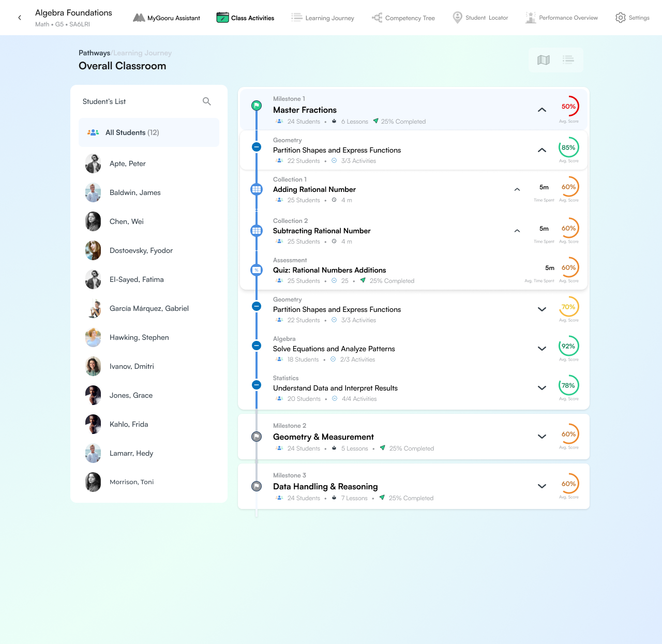Click the Class Activities calendar icon
The height and width of the screenshot is (644, 662).
(x=222, y=18)
